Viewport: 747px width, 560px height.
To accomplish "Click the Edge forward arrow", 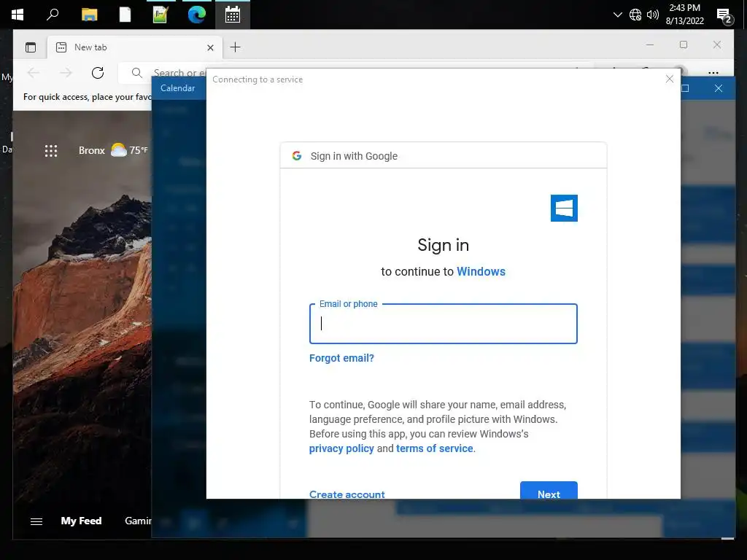I will [x=66, y=73].
